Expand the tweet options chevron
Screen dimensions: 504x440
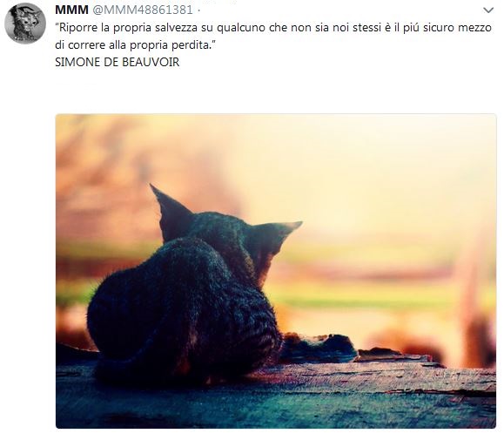[488, 10]
